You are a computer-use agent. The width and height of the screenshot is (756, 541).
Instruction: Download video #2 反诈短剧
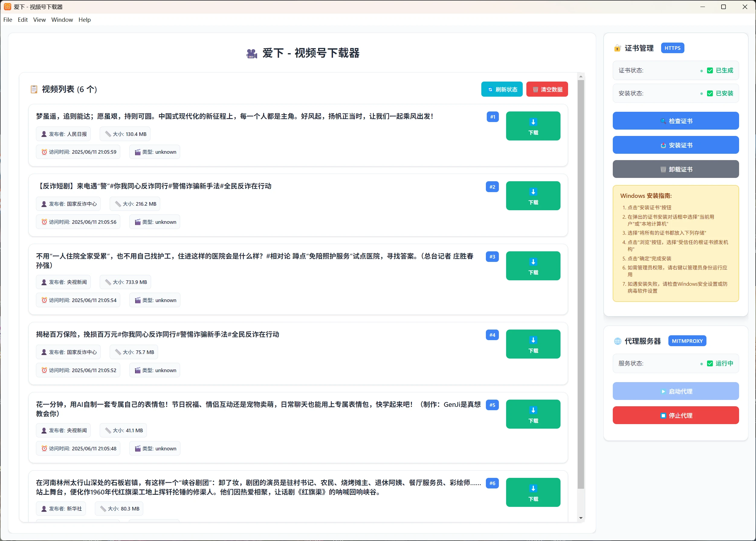(533, 196)
